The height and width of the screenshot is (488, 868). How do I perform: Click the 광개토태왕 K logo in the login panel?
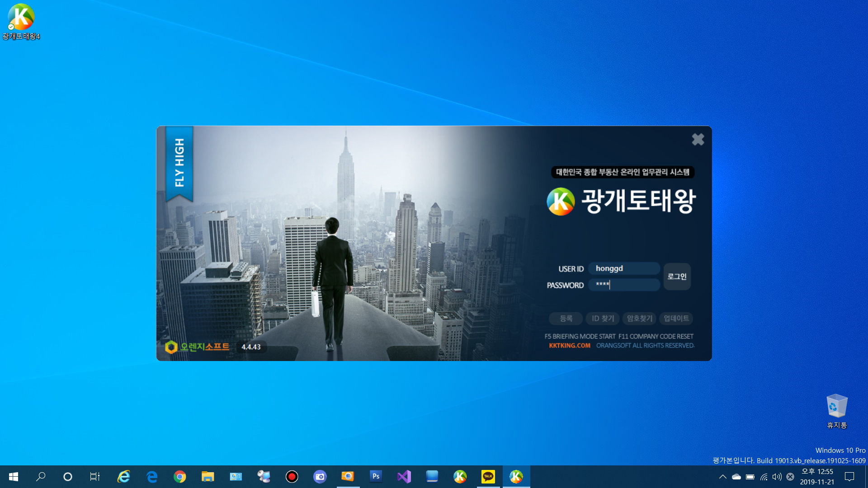coord(561,202)
